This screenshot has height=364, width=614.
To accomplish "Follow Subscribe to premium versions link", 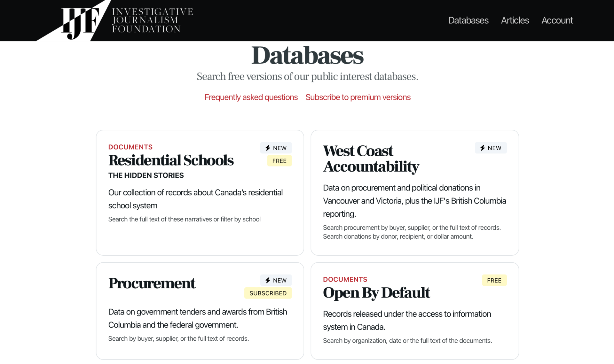I will [x=358, y=97].
